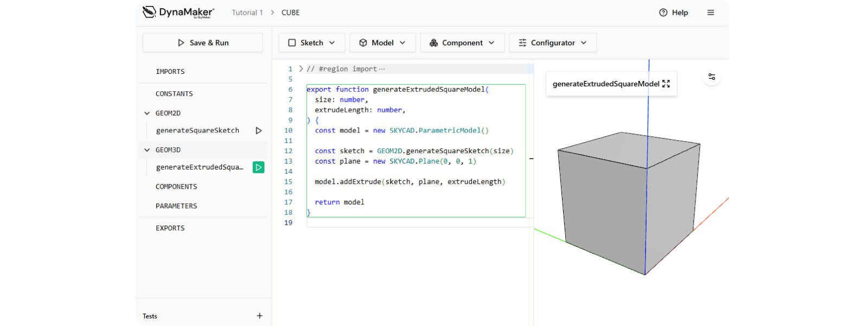Open the Model dropdown
Viewport: 868px width, 326px height.
click(382, 43)
